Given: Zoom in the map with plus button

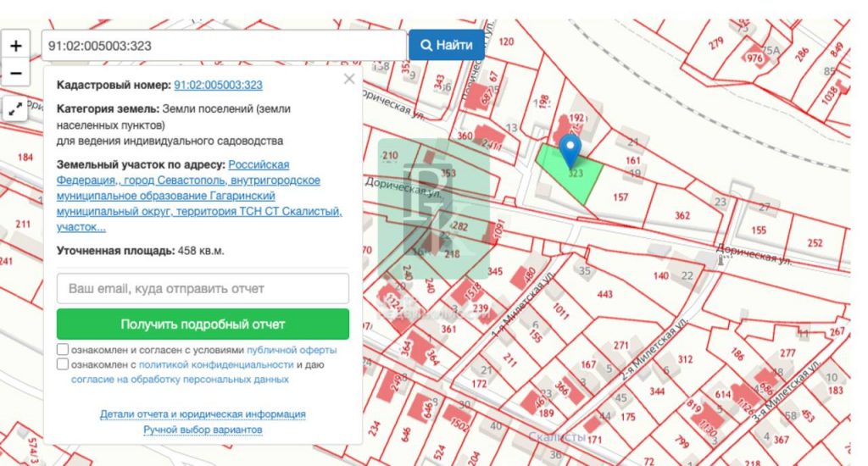Looking at the screenshot, I should pyautogui.click(x=15, y=45).
